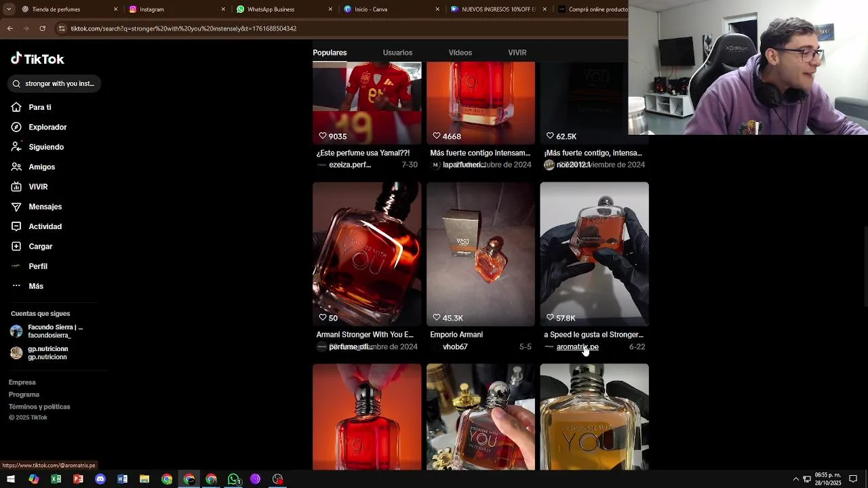Image resolution: width=868 pixels, height=488 pixels.
Task: Go forward in the browser
Action: (26, 28)
